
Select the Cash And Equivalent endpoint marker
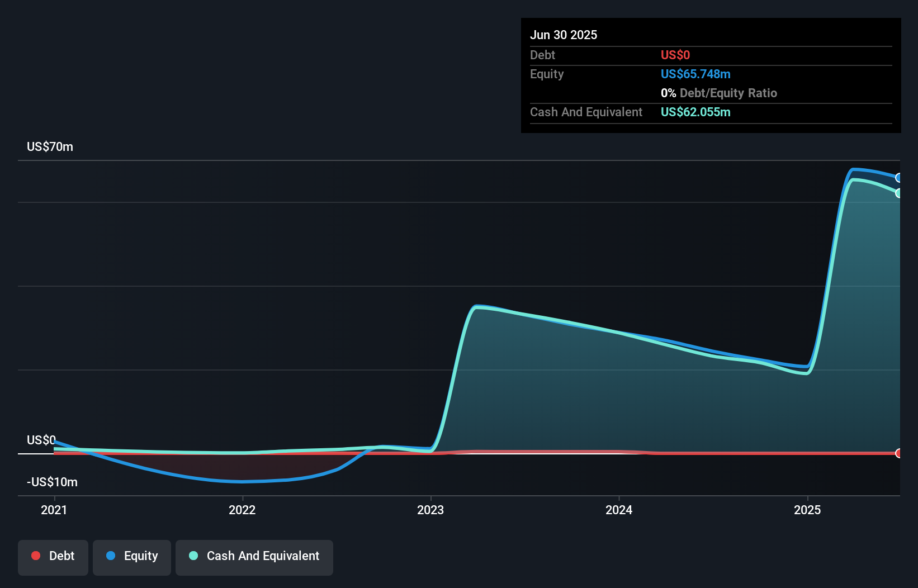tap(898, 193)
